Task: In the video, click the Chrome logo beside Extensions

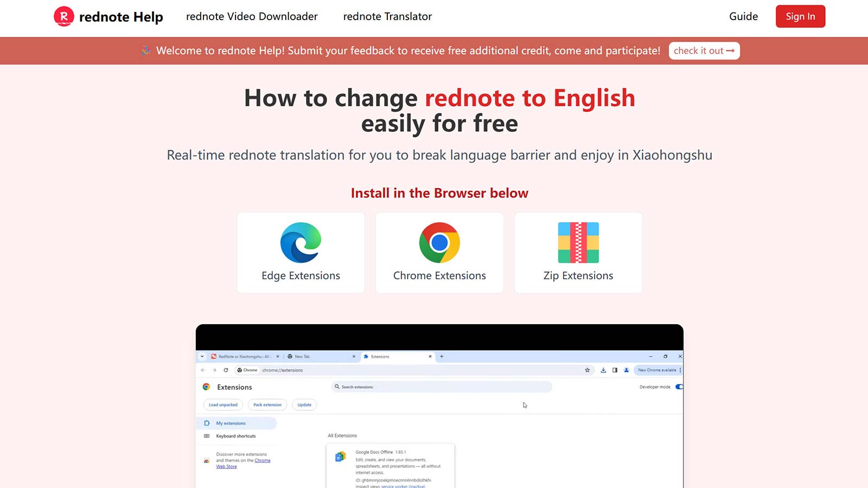Action: [x=206, y=387]
